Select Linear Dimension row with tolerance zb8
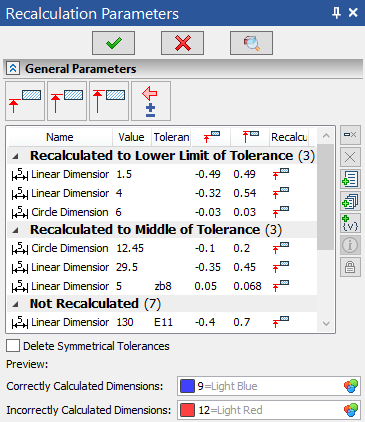The height and width of the screenshot is (422, 365). click(x=162, y=286)
